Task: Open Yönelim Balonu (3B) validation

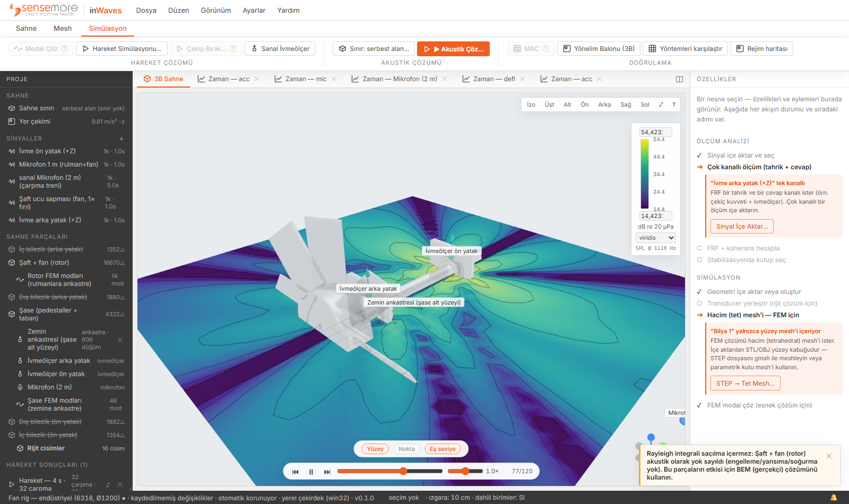Action: pyautogui.click(x=599, y=49)
